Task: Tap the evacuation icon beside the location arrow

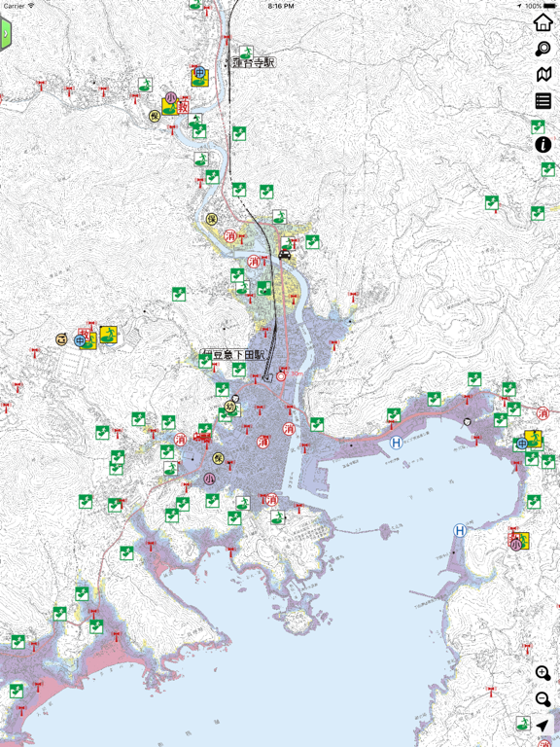Action: (x=523, y=724)
